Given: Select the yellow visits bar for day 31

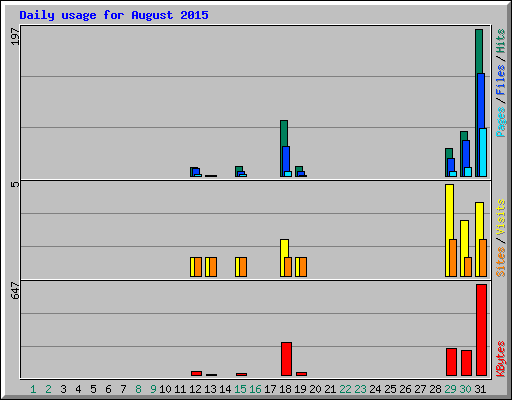Looking at the screenshot, I should pyautogui.click(x=478, y=239).
